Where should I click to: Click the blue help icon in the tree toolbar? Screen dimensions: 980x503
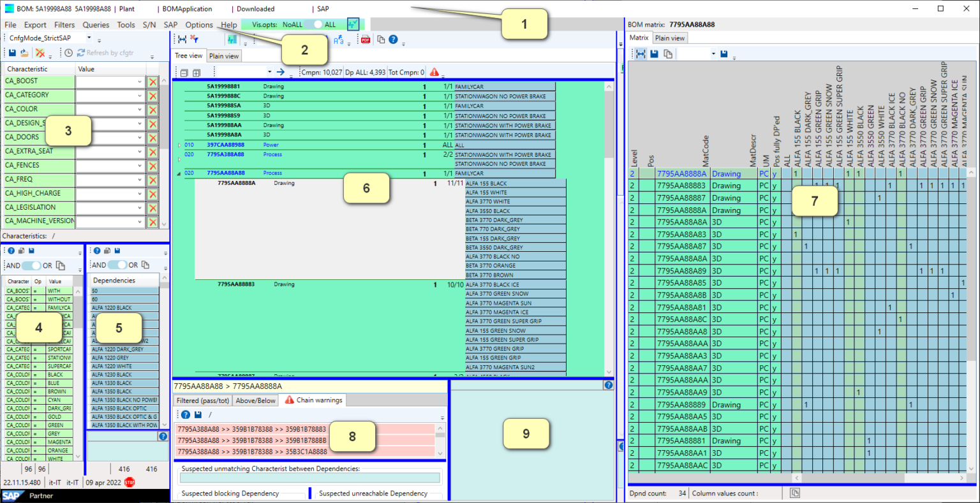click(393, 40)
